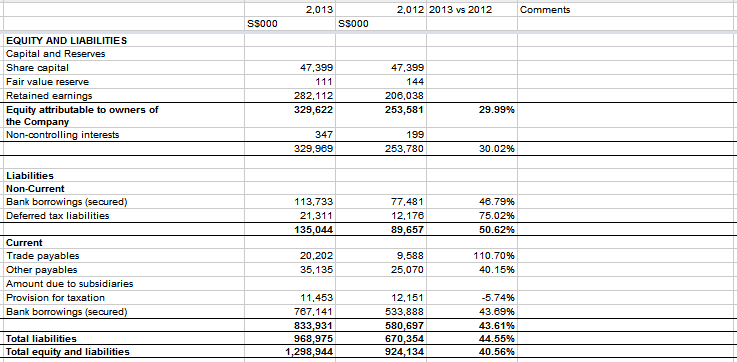Select current liabilities total 580,697

[x=381, y=325]
